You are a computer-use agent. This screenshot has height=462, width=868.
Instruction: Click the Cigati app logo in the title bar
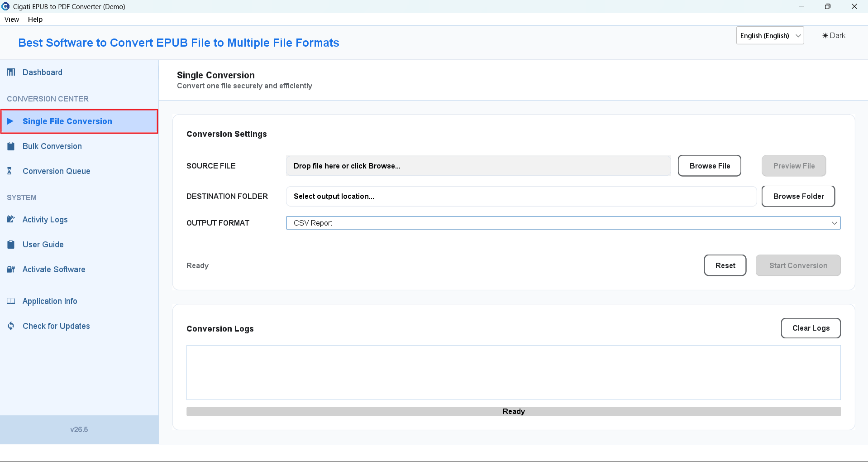click(x=5, y=6)
